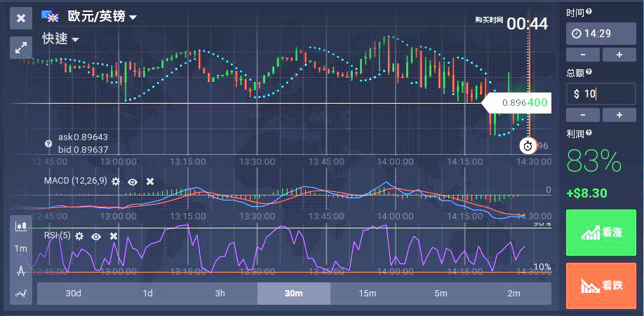The height and width of the screenshot is (316, 644).
Task: Click the EUR/GBP flag icon
Action: point(50,16)
